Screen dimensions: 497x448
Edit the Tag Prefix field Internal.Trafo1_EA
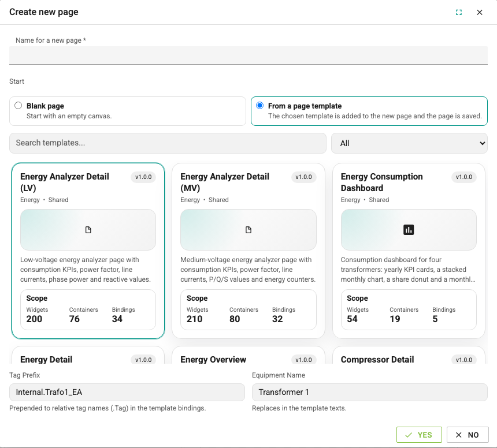pyautogui.click(x=127, y=392)
